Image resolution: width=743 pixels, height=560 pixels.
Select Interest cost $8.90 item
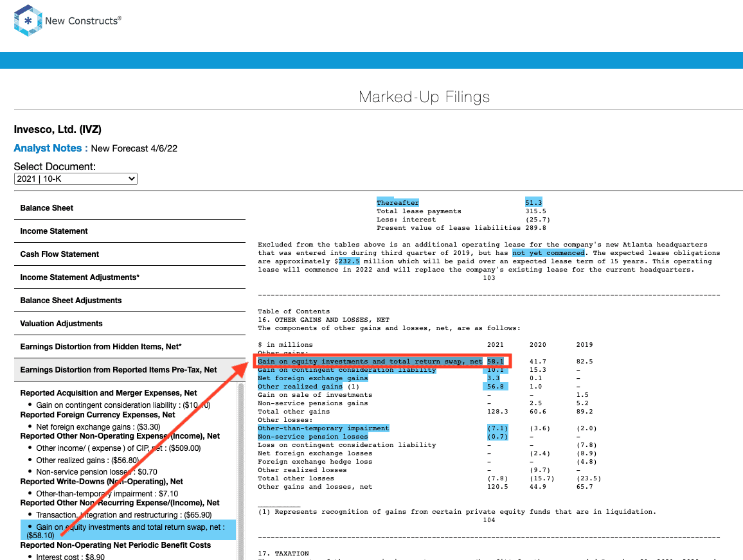coord(70,557)
